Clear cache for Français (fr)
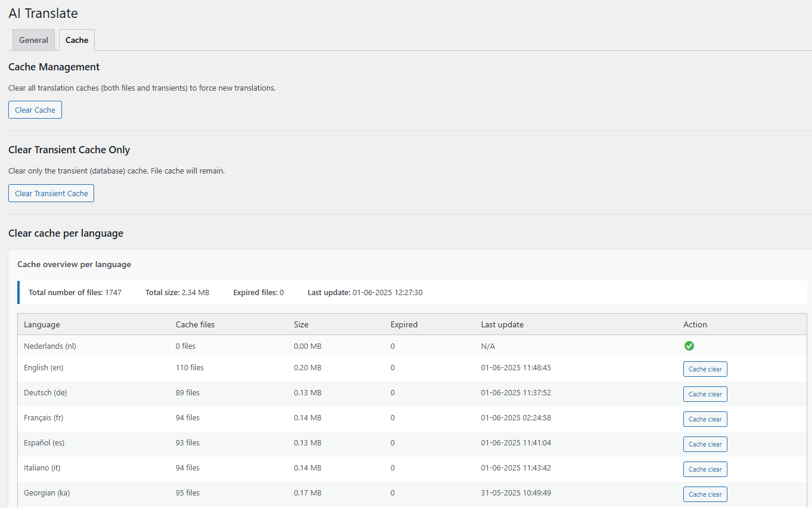The width and height of the screenshot is (812, 508). point(705,419)
